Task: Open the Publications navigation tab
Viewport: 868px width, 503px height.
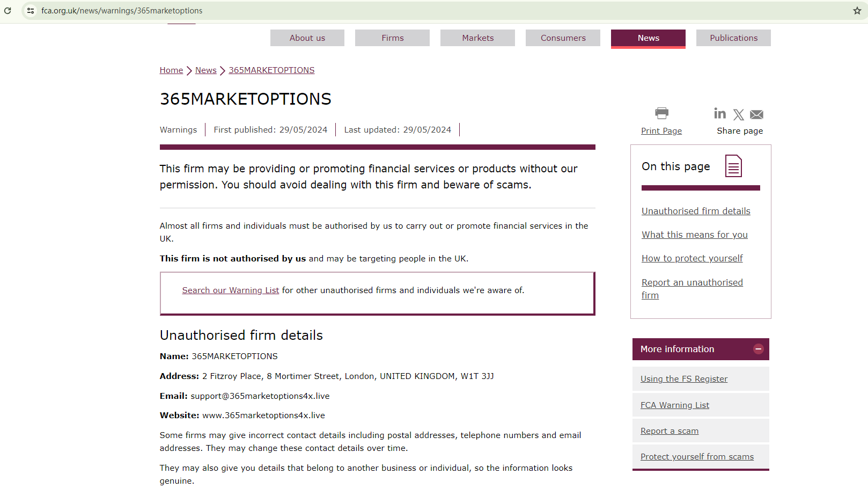Action: click(x=733, y=38)
